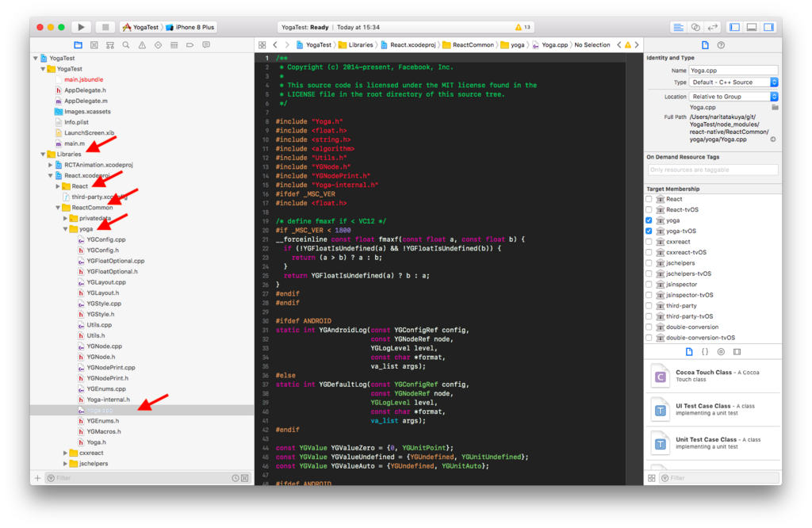The width and height of the screenshot is (812, 528).
Task: Toggle the navigator panel visibility
Action: click(734, 27)
